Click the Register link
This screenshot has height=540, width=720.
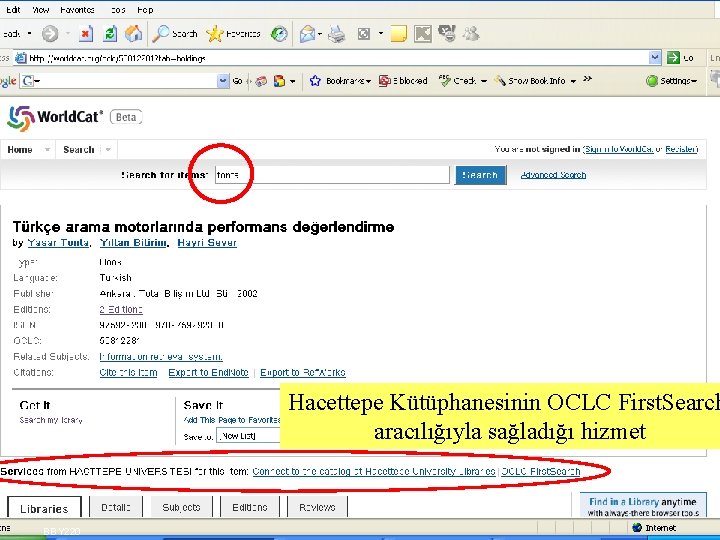(681, 149)
